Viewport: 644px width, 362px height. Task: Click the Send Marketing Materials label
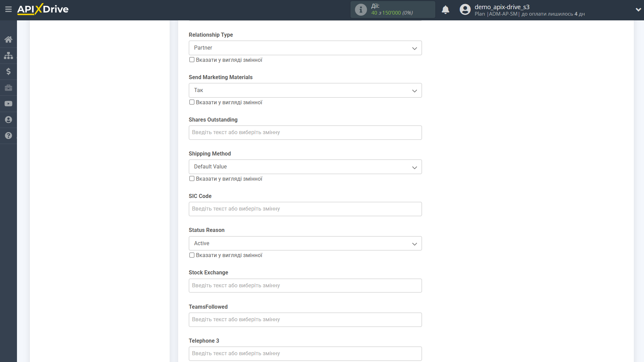[x=221, y=77]
